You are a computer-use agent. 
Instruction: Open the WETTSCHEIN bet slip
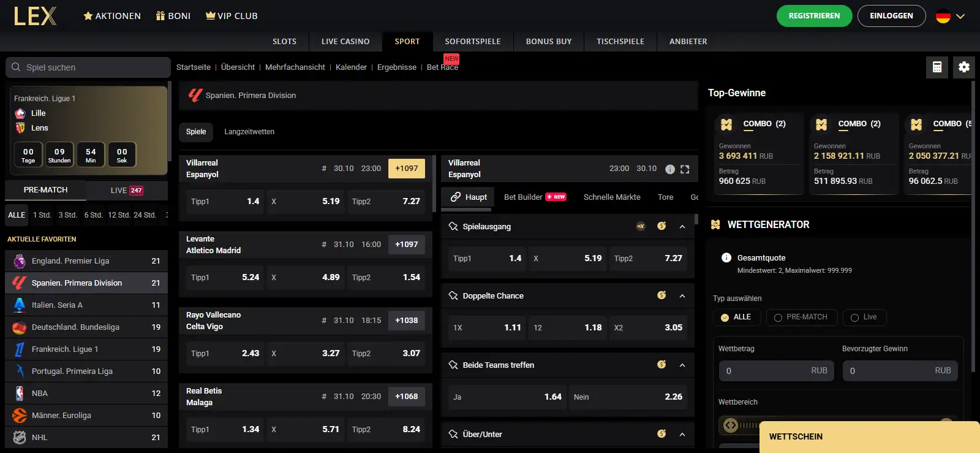[x=870, y=437]
